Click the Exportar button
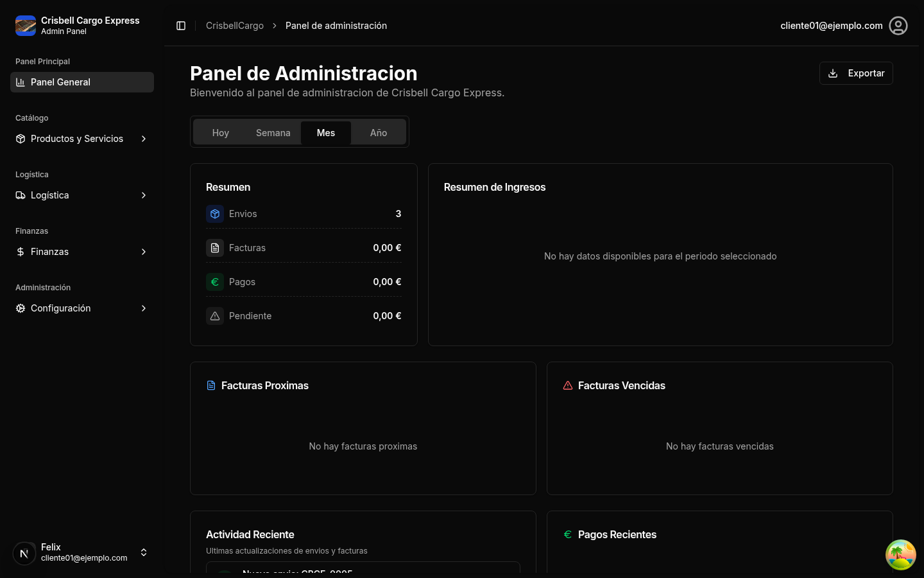 [856, 73]
